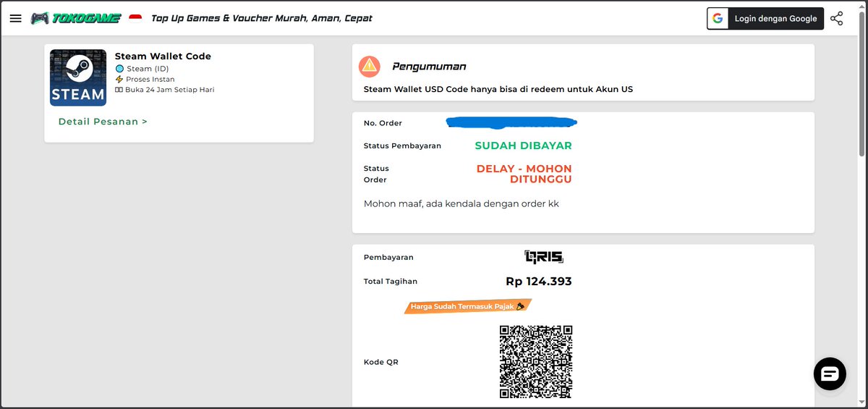868x409 pixels.
Task: Click the Top Up Games & Voucher tagline
Action: point(262,18)
